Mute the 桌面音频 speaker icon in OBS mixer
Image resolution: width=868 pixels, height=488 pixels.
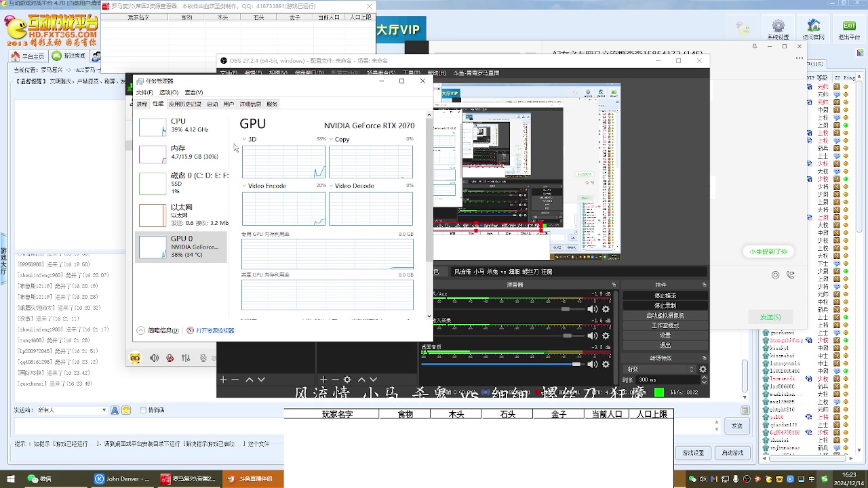click(592, 364)
